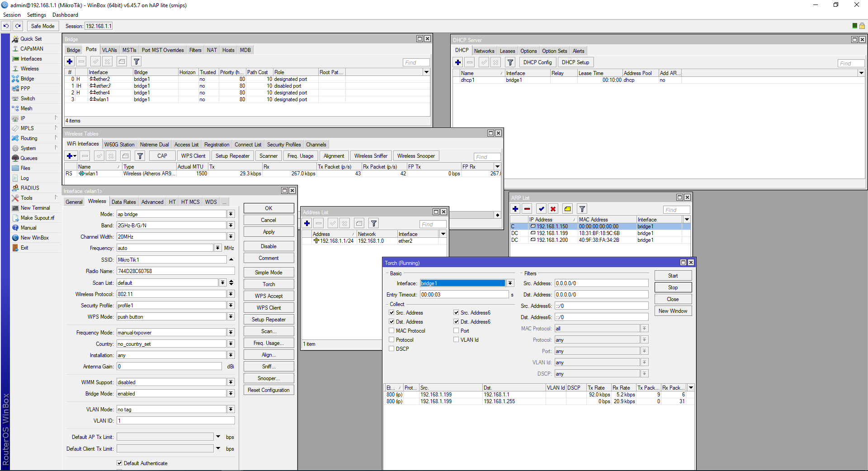Open Switch in the sidebar
The height and width of the screenshot is (471, 868).
(x=28, y=99)
